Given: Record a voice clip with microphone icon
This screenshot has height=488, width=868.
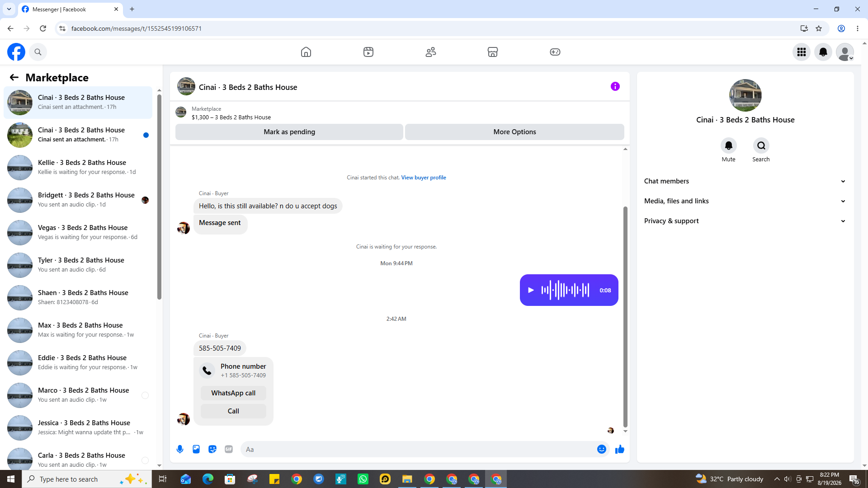Looking at the screenshot, I should coord(180,449).
